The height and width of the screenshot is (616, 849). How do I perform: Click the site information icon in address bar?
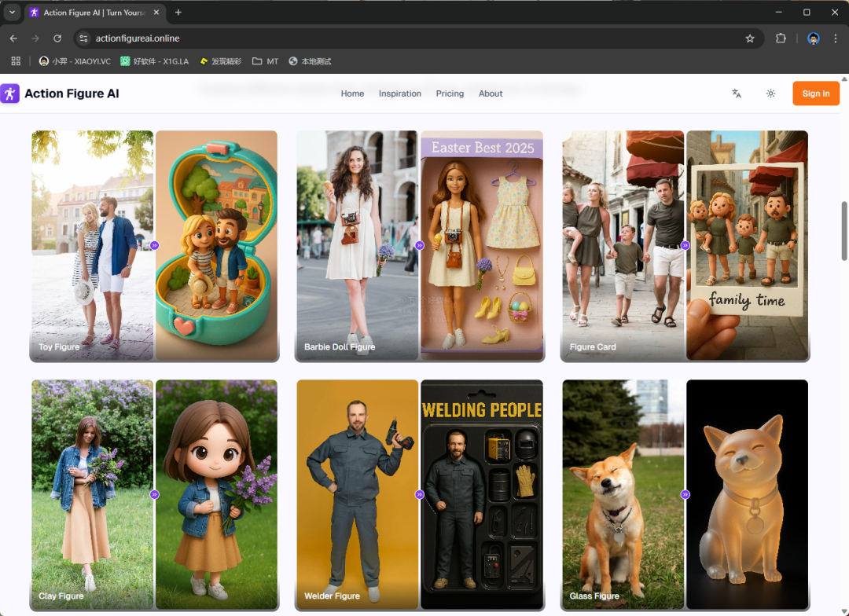[85, 38]
